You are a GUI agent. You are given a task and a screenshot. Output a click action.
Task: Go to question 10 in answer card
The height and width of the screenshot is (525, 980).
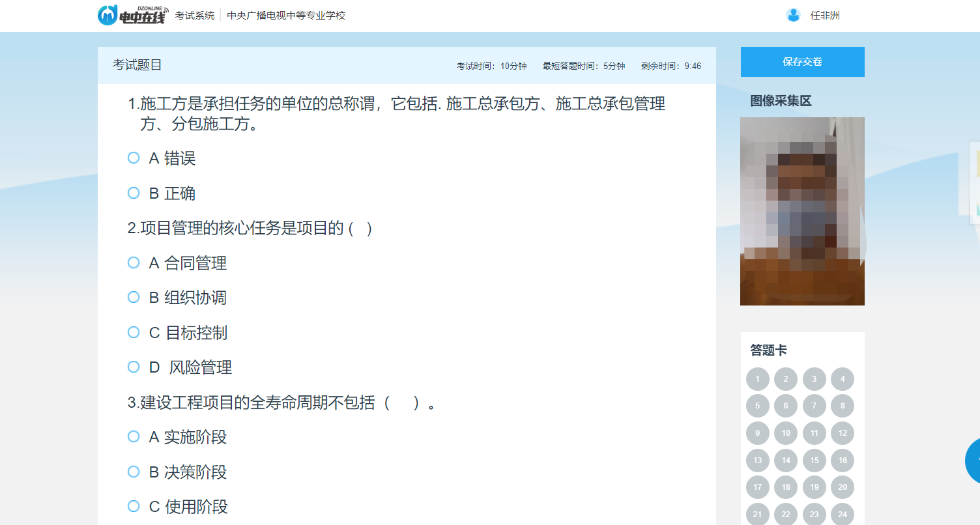pyautogui.click(x=786, y=433)
